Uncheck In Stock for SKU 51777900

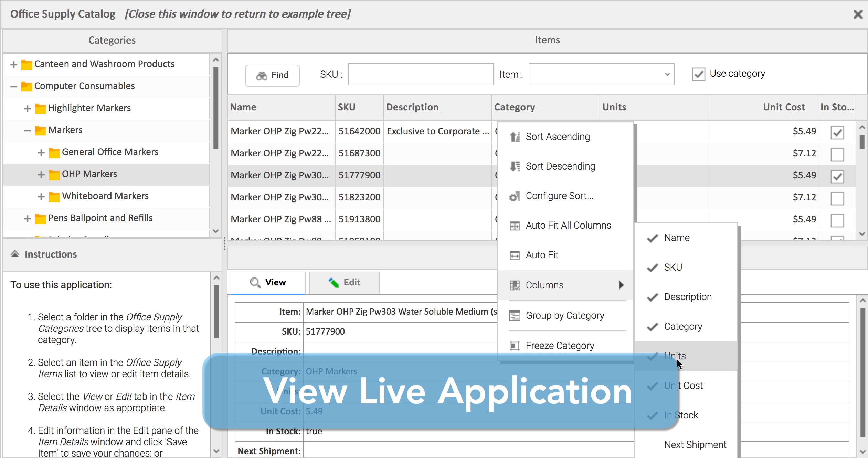pos(837,176)
